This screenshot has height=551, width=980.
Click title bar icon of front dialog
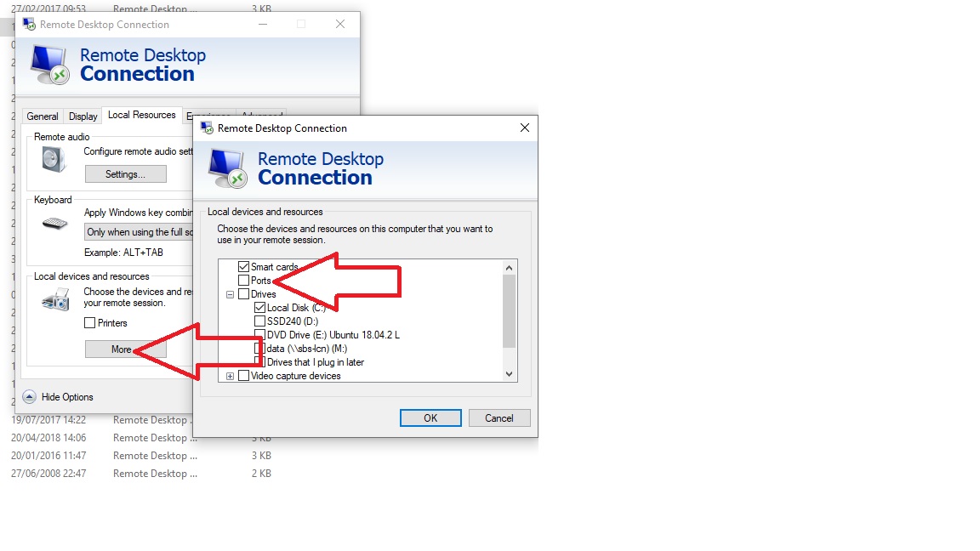pyautogui.click(x=207, y=128)
